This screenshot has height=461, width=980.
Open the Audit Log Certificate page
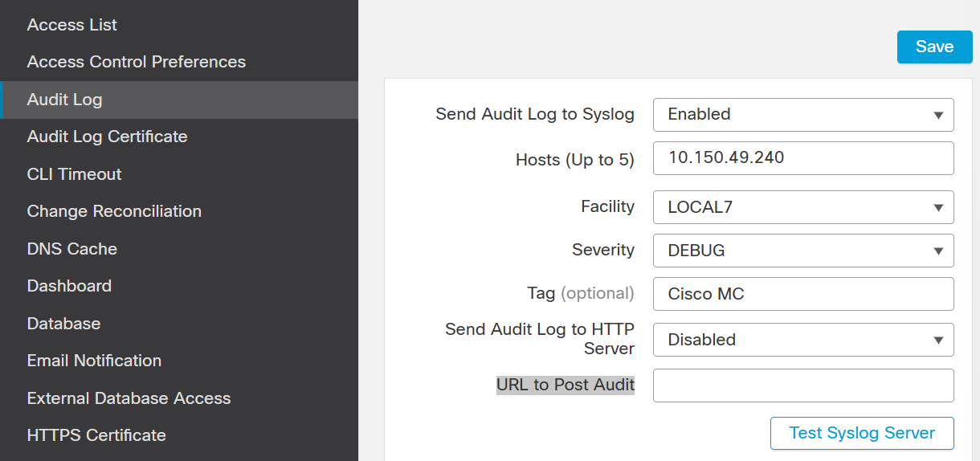tap(107, 137)
